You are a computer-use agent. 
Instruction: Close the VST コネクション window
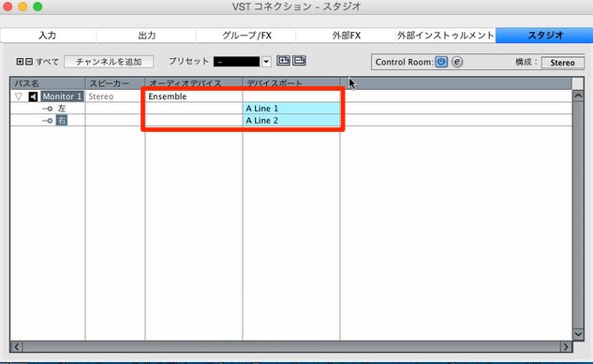point(7,7)
